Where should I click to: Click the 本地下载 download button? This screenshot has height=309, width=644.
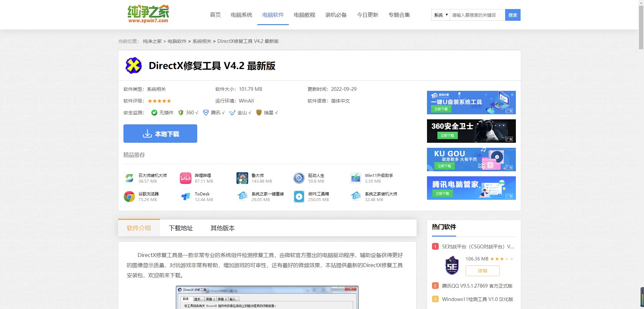coord(160,133)
